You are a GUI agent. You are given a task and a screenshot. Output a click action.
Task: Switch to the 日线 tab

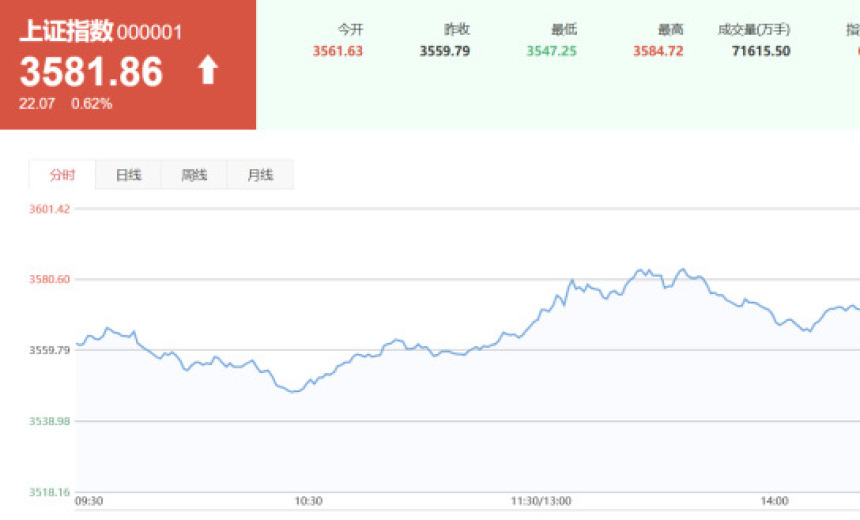[128, 175]
